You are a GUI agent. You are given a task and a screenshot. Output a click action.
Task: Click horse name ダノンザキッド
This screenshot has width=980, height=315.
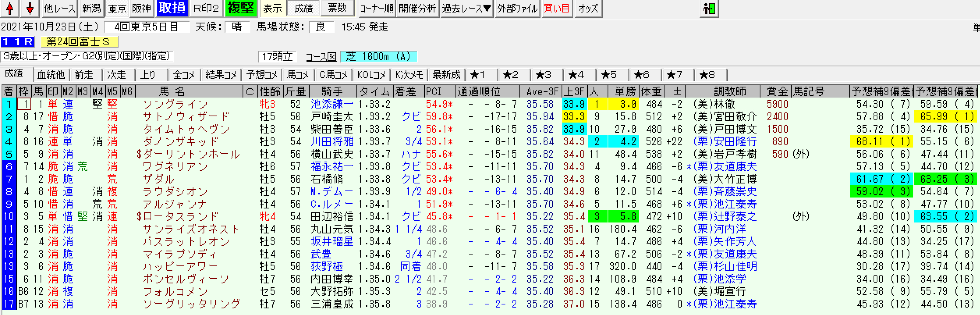click(x=181, y=142)
